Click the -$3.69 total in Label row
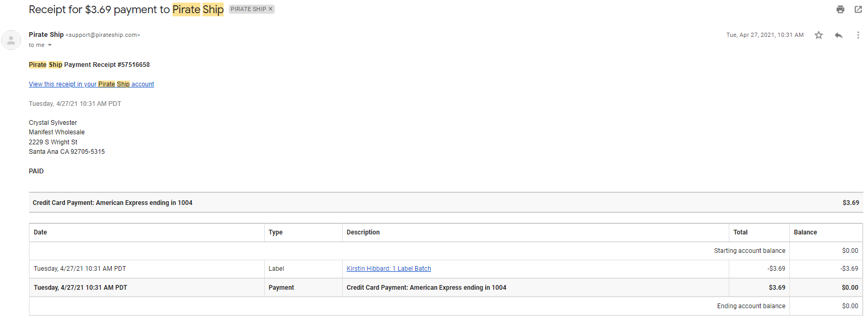This screenshot has width=868, height=324. click(776, 269)
